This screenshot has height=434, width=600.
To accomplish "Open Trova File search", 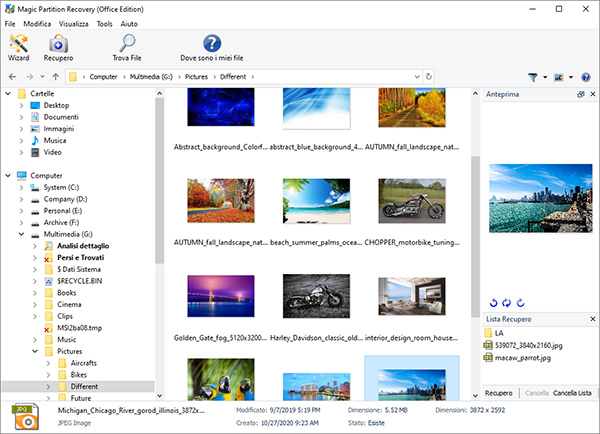I will [x=127, y=47].
